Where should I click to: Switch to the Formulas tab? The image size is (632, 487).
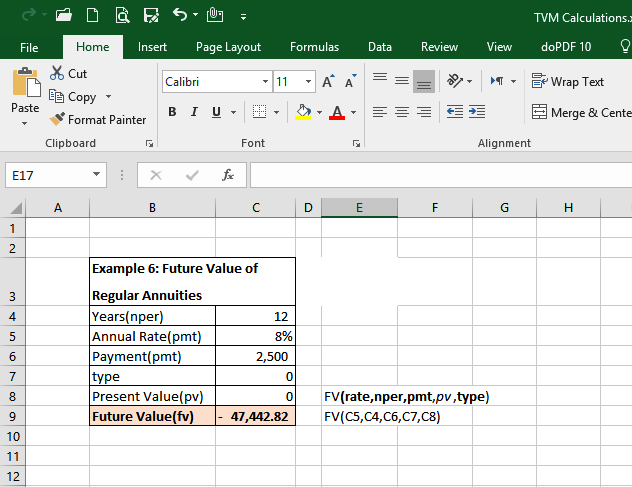coord(314,47)
